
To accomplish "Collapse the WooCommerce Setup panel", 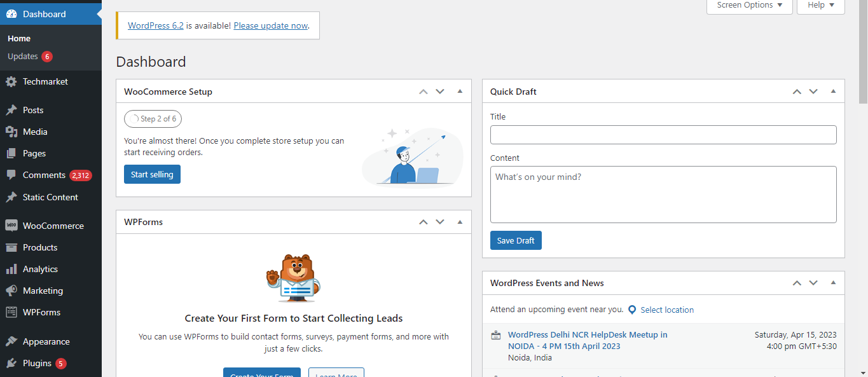I will (460, 92).
